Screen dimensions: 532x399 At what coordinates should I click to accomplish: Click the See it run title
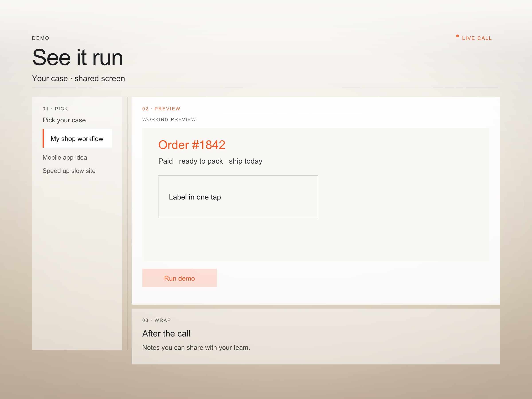[77, 57]
